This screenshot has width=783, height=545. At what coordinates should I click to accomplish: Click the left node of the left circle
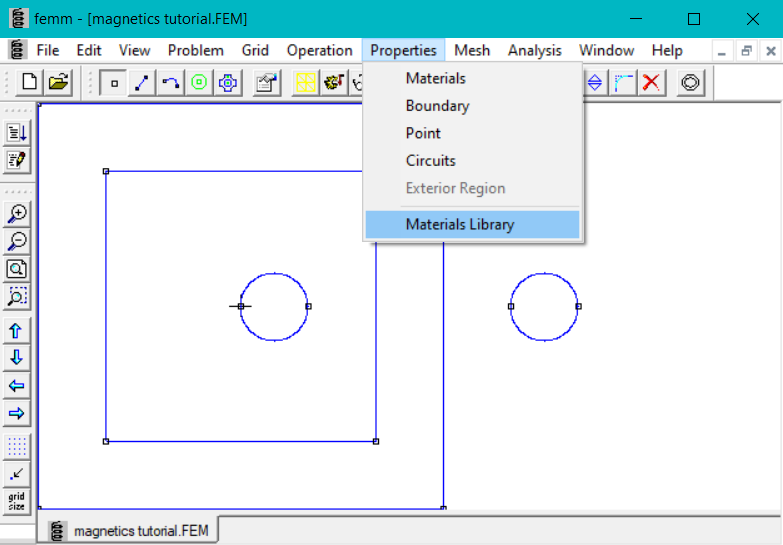(241, 306)
